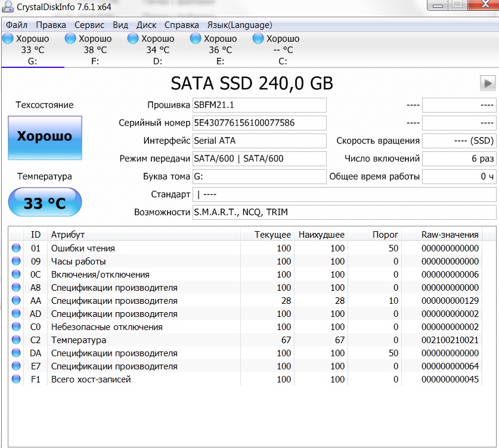Open the Сервис menu

pyautogui.click(x=89, y=25)
